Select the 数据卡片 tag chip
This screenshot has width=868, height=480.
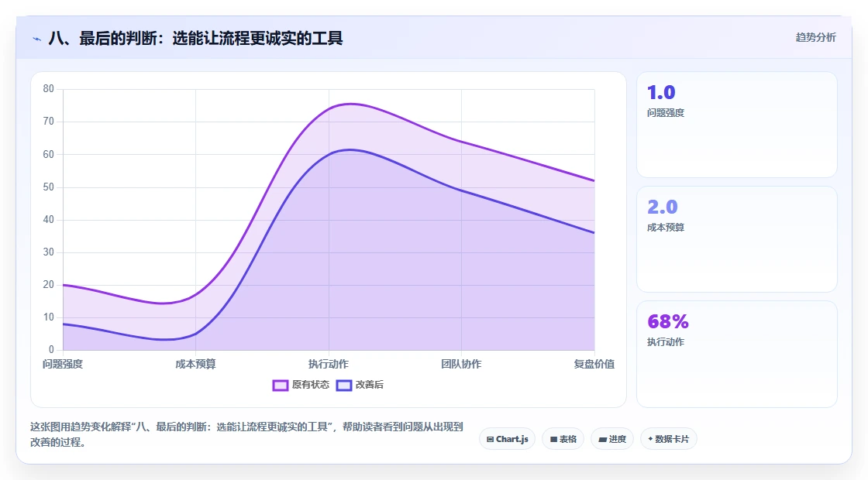[x=668, y=439]
